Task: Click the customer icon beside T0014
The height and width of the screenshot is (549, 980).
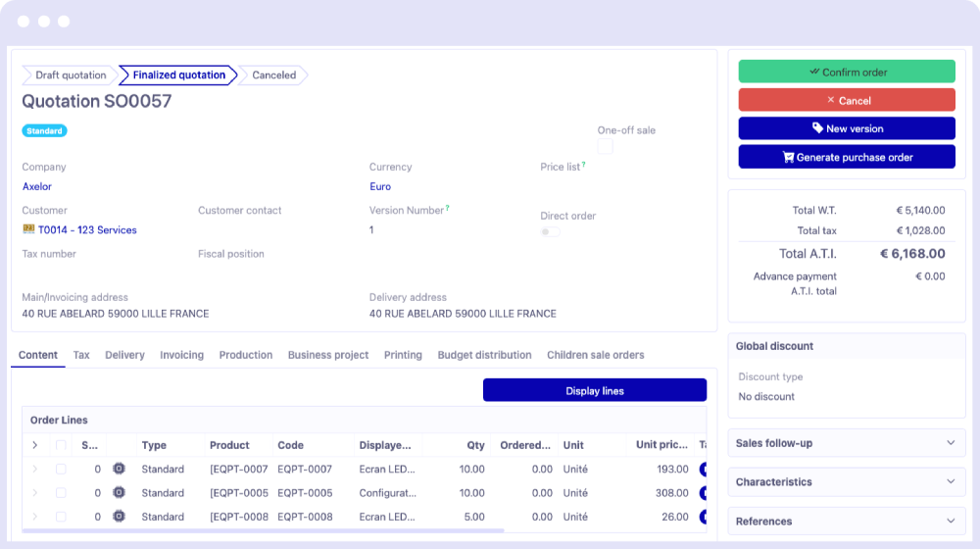Action: tap(28, 229)
